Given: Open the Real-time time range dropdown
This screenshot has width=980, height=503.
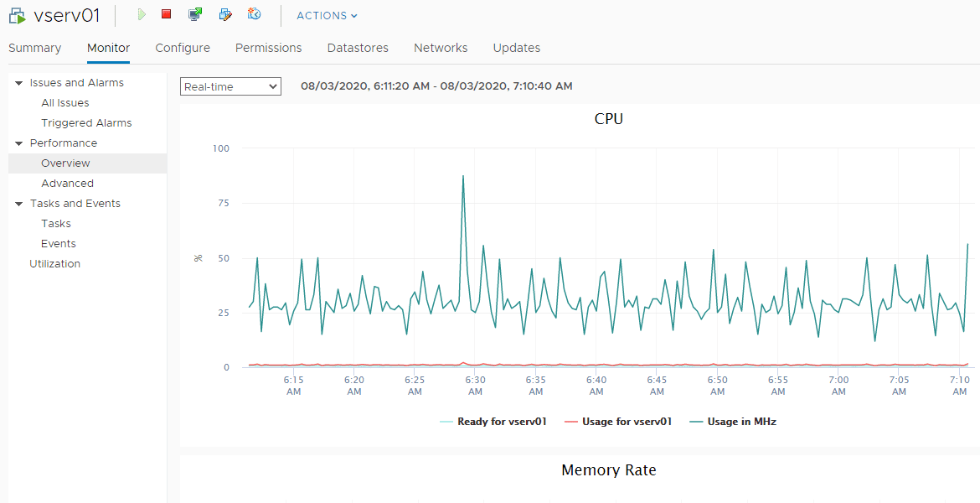Looking at the screenshot, I should point(230,86).
